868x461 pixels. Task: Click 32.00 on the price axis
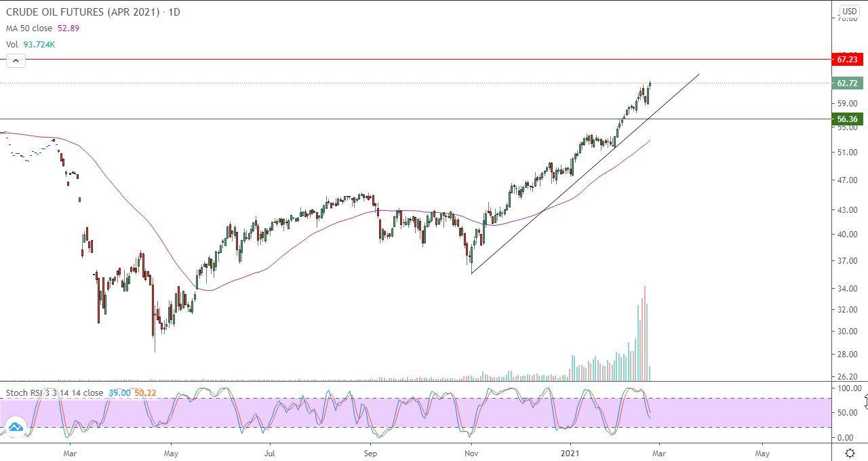(849, 310)
